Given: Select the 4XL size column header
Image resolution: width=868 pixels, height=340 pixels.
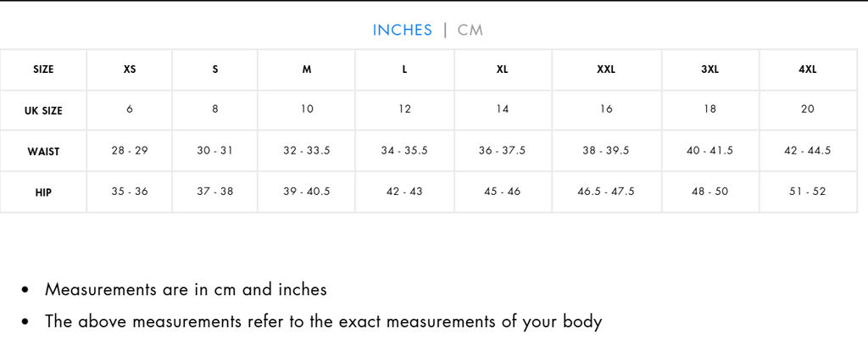Looking at the screenshot, I should [x=808, y=70].
